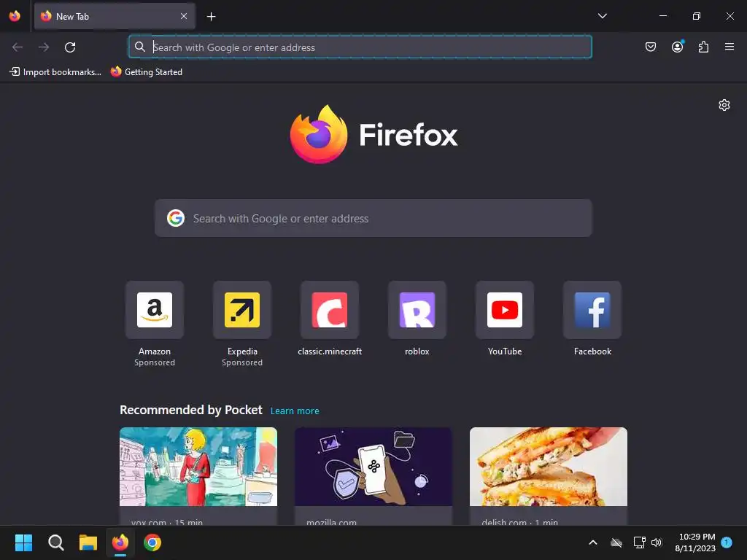Click the address bar magnifier icon

point(139,47)
